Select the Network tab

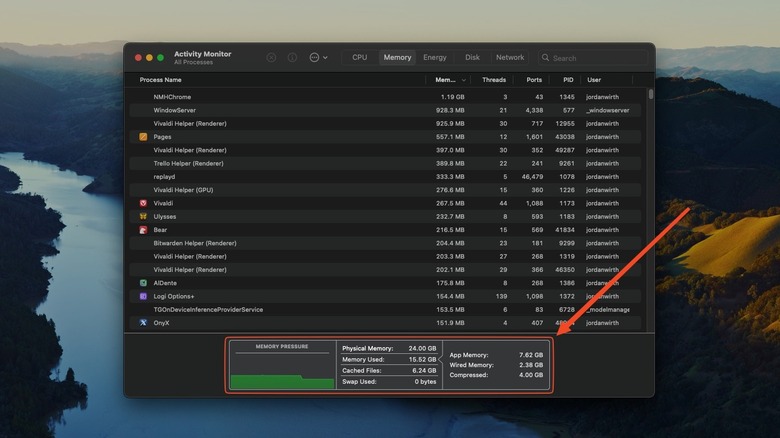click(510, 58)
